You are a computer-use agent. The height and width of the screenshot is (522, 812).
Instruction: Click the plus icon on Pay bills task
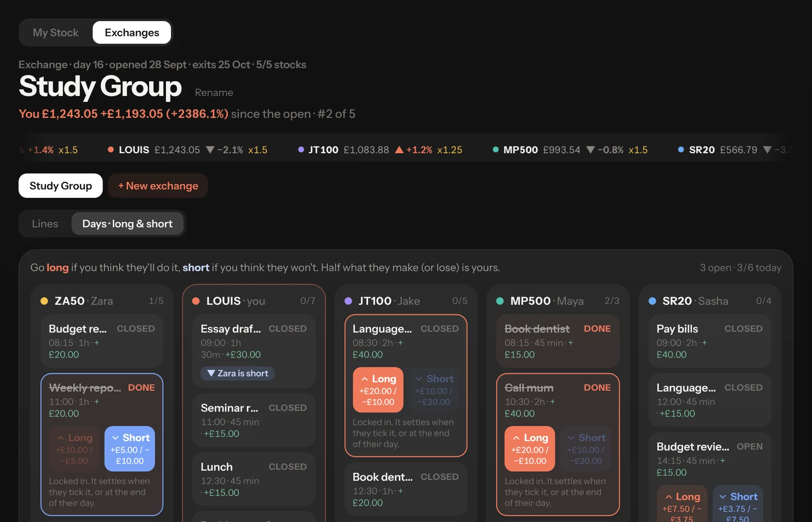pyautogui.click(x=704, y=343)
